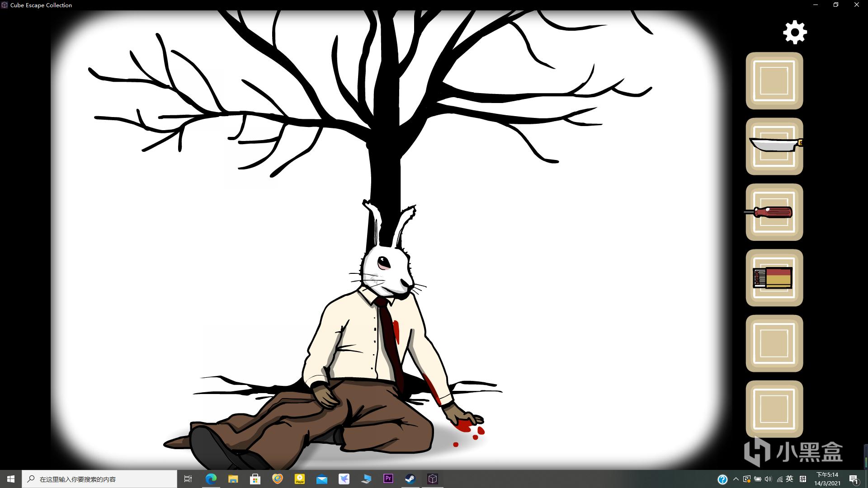
Task: Open the Windows Start menu
Action: [x=11, y=479]
